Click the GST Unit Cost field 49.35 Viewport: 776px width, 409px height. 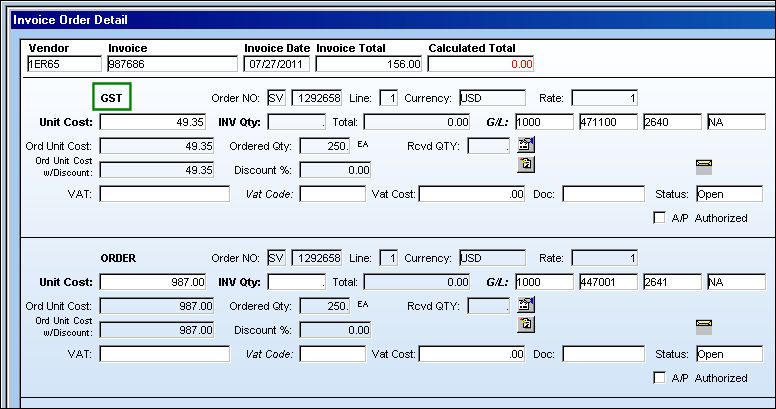(x=152, y=122)
